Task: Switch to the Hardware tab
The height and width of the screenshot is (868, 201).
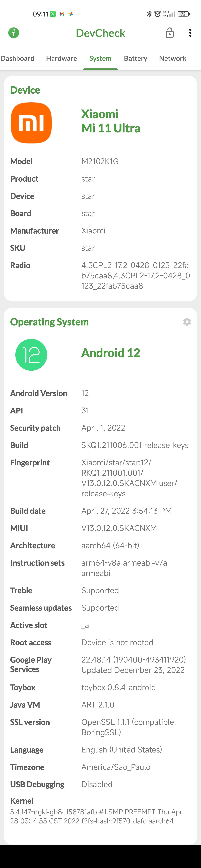Action: click(62, 58)
